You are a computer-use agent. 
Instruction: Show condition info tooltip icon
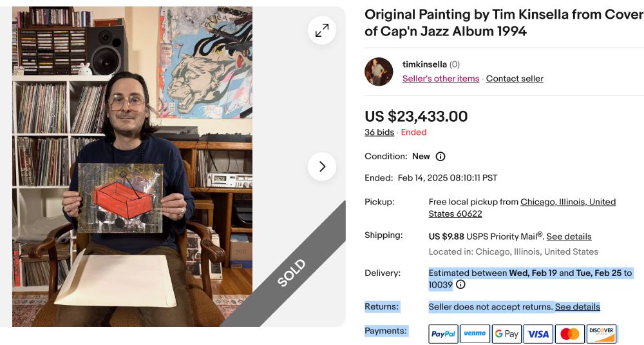click(440, 157)
